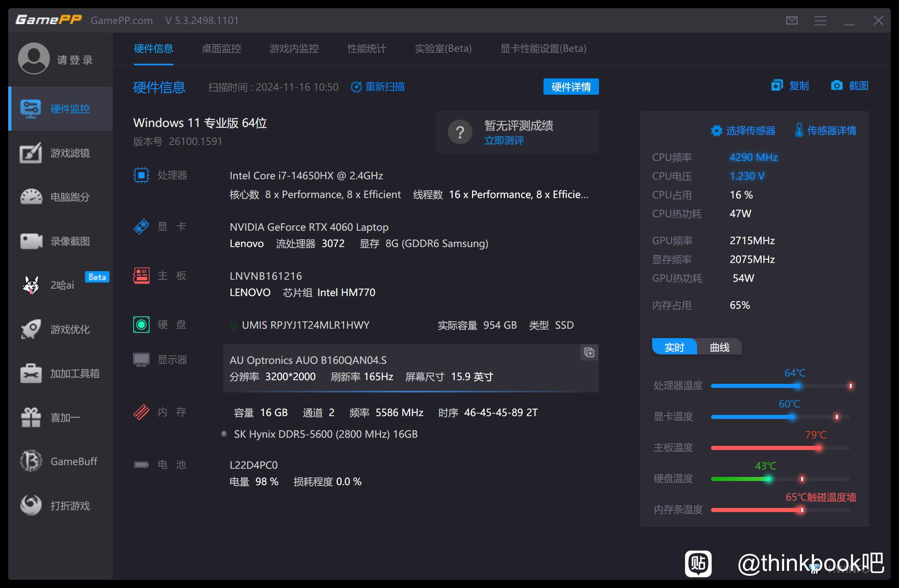Open 游戏优化 rocket item
This screenshot has width=899, height=588.
pyautogui.click(x=60, y=329)
